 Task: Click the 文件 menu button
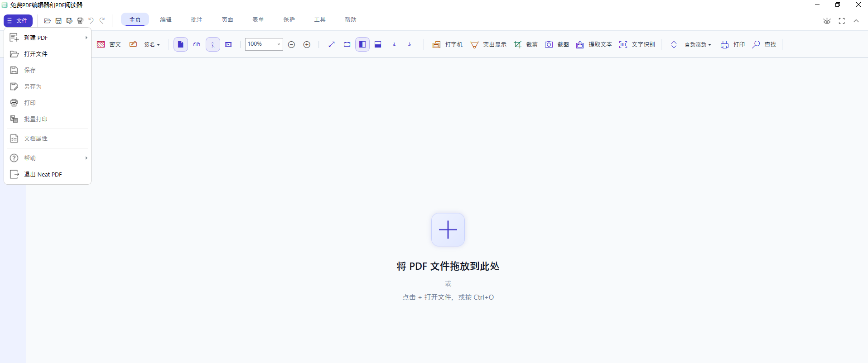tap(18, 21)
